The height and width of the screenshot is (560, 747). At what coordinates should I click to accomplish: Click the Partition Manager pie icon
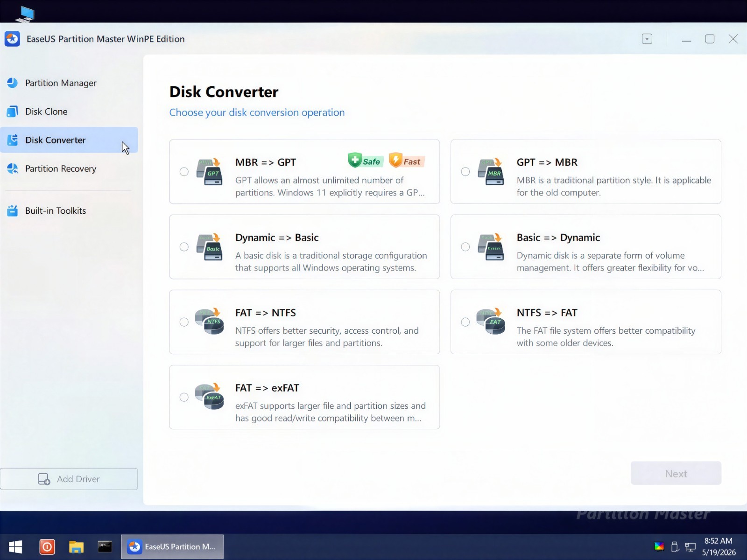13,83
